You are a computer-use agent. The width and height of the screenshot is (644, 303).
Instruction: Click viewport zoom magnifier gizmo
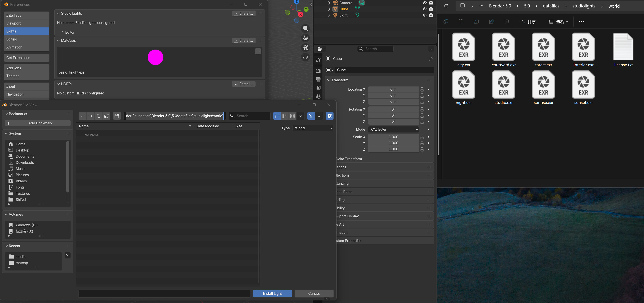306,28
